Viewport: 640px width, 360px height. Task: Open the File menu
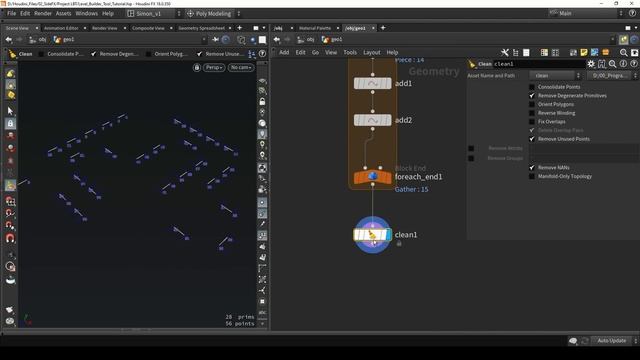click(x=11, y=13)
